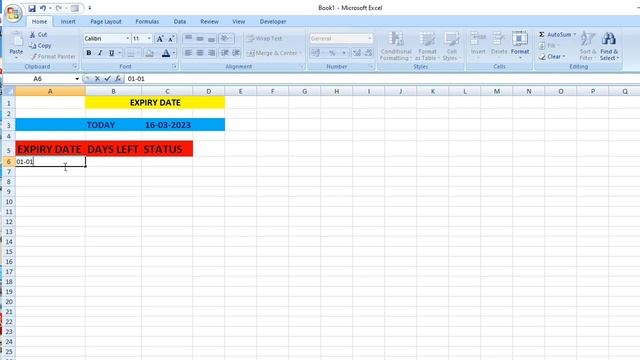Open Find & Select menu

tap(609, 46)
